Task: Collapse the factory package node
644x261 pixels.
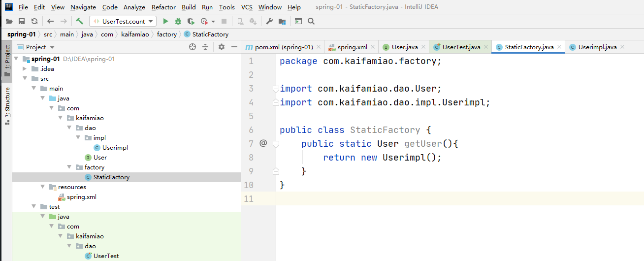Action: coord(69,167)
